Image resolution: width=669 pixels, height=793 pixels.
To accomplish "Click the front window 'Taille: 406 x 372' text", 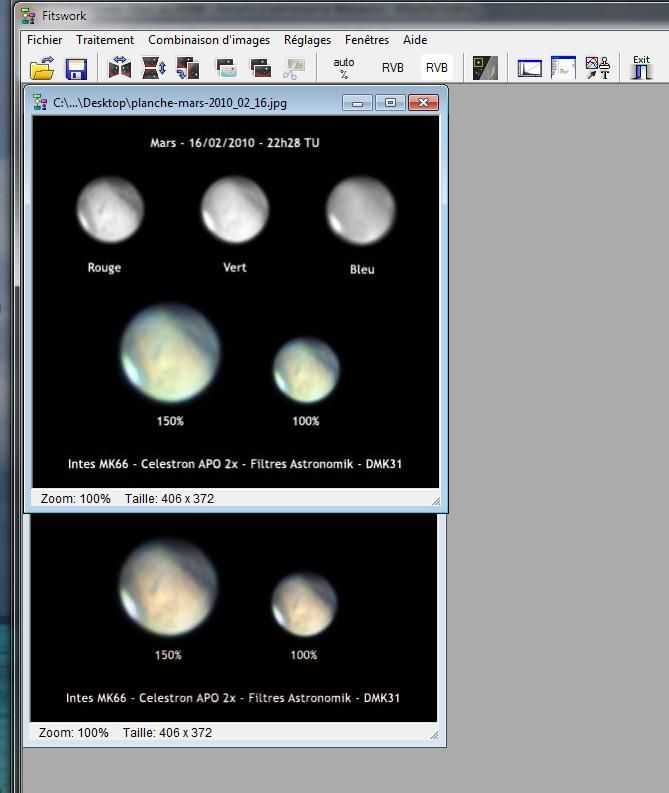I will [169, 499].
